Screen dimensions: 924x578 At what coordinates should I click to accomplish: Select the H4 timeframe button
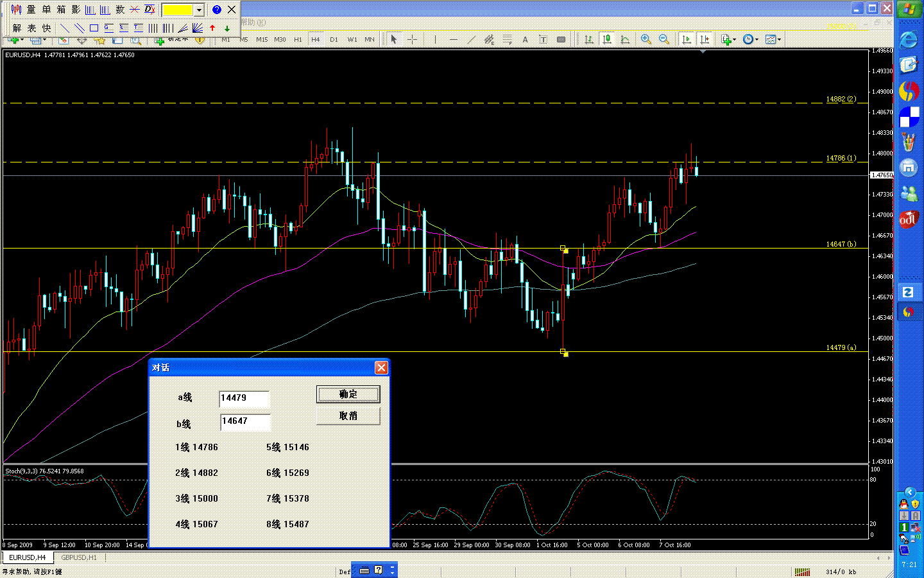pyautogui.click(x=316, y=40)
